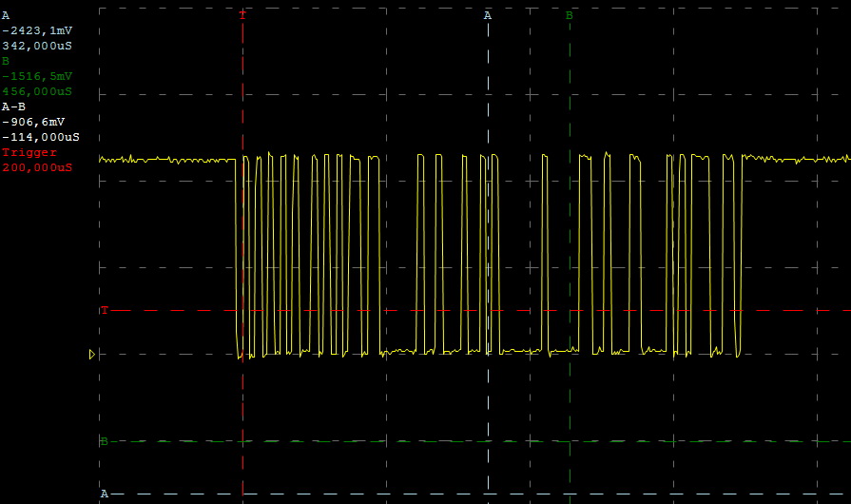Click the red trigger marker T at top

tap(242, 15)
